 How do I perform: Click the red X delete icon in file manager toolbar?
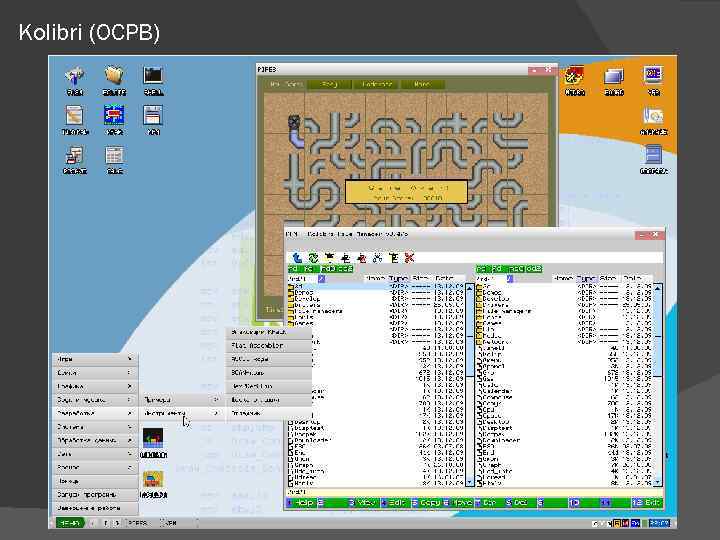tap(409, 258)
